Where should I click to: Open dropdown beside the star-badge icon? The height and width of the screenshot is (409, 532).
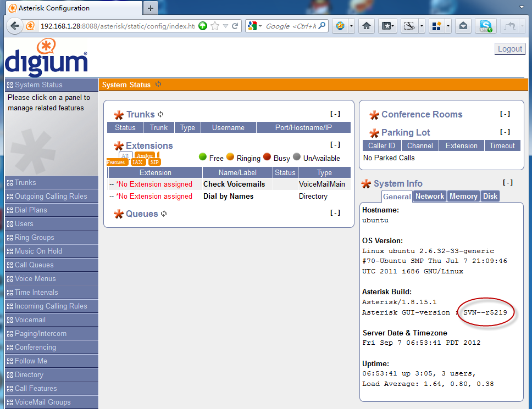[352, 26]
